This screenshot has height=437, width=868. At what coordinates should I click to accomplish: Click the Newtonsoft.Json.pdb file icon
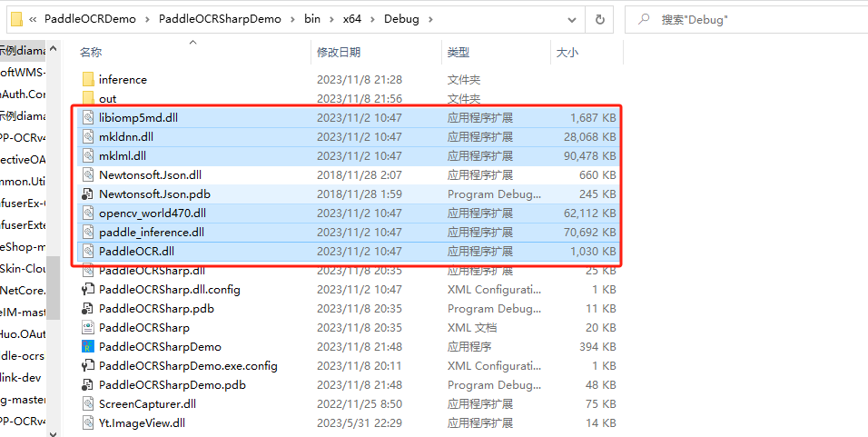88,194
